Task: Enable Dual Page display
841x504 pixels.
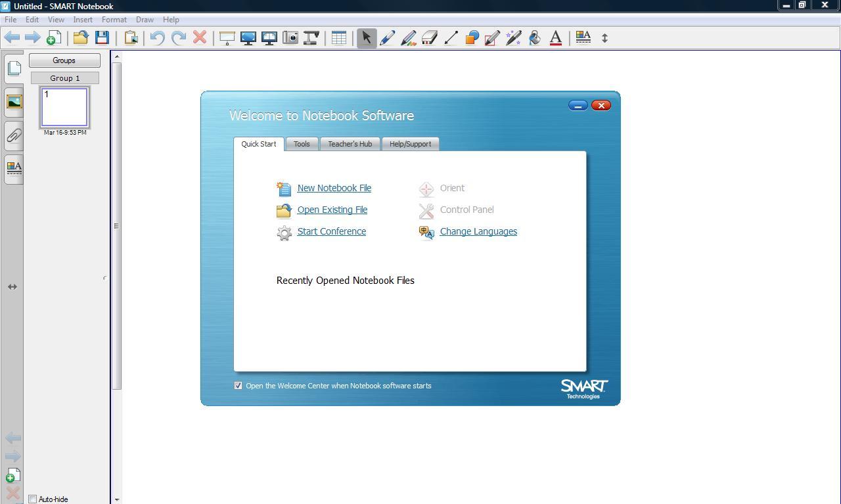Action: click(269, 37)
